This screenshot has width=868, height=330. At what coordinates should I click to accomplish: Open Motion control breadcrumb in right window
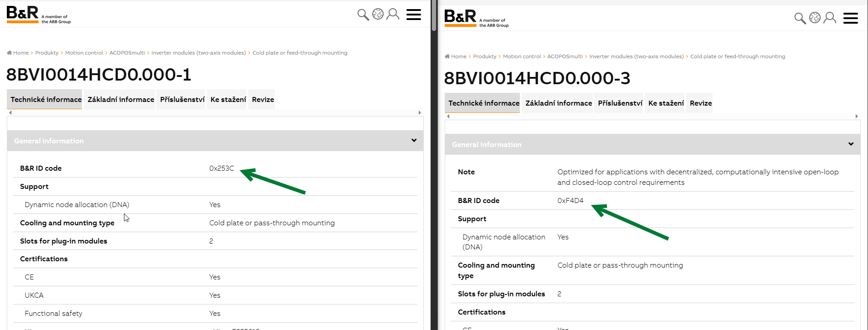pos(522,56)
